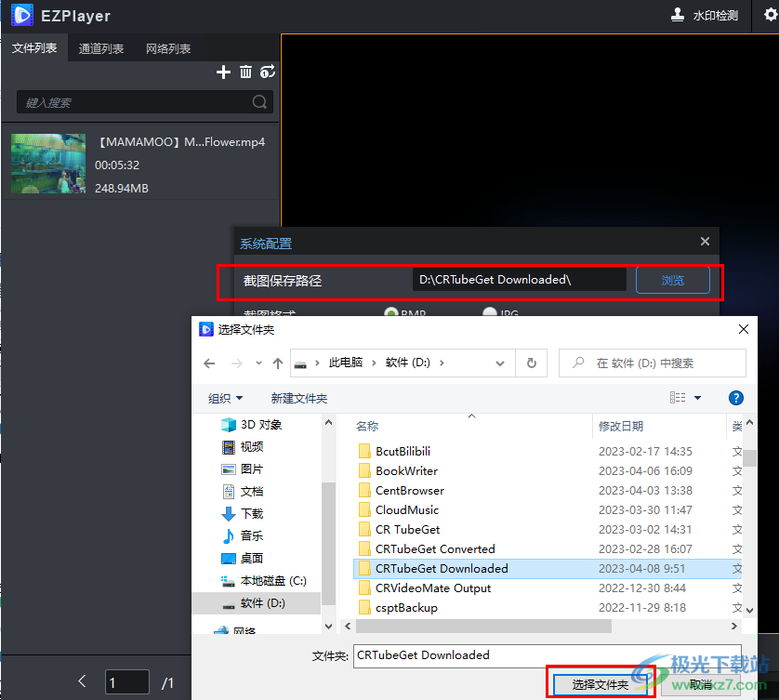Viewport: 779px width, 700px height.
Task: Click the 文件夹 name input field
Action: click(x=547, y=655)
